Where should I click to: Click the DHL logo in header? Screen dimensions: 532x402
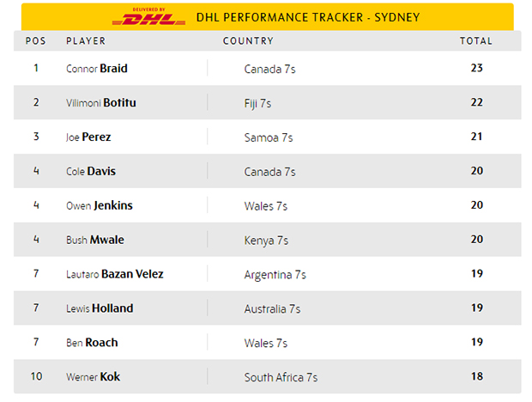148,17
